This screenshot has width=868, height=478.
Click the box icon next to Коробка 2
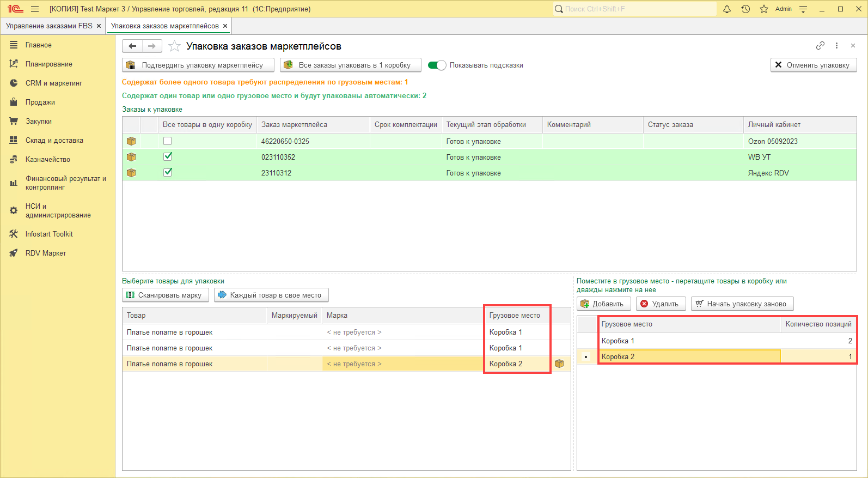pos(559,364)
